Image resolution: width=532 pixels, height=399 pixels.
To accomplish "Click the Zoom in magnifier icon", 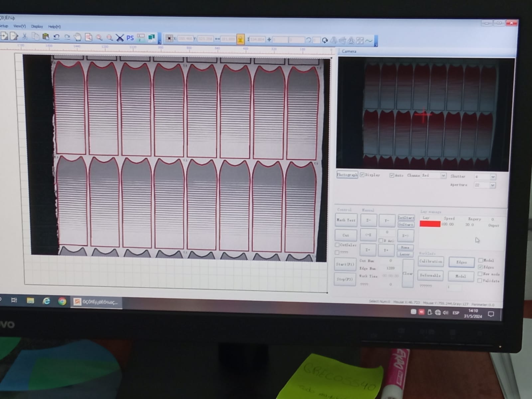I will pos(99,38).
